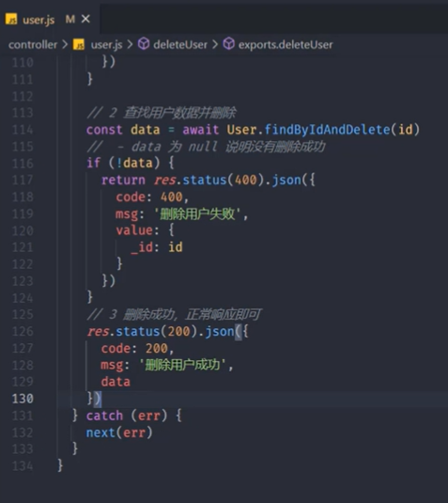
Task: Click the JS icon in the breadcrumb
Action: click(79, 44)
